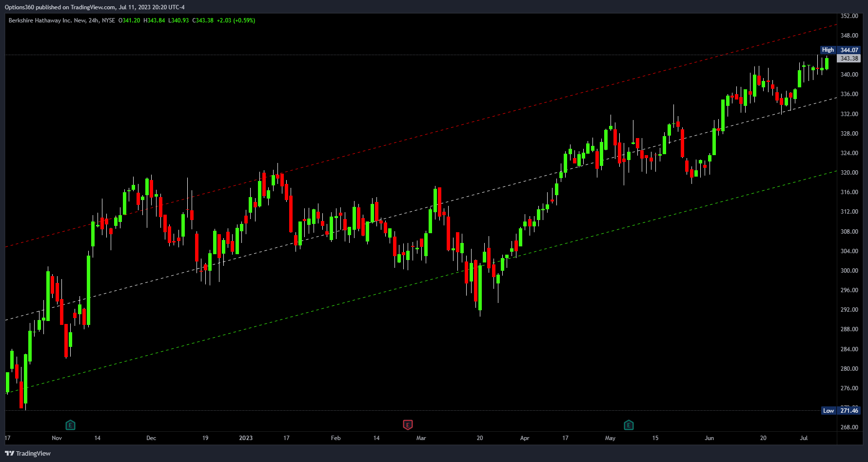
Task: Click the 2023 label on the time axis
Action: coord(246,438)
